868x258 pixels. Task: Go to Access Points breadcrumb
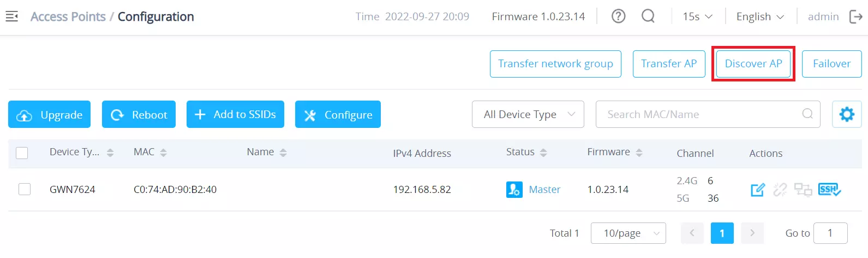pyautogui.click(x=68, y=17)
